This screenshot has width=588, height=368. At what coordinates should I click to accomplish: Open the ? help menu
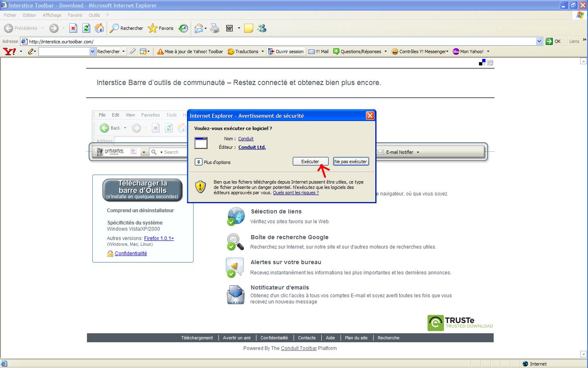tap(107, 15)
